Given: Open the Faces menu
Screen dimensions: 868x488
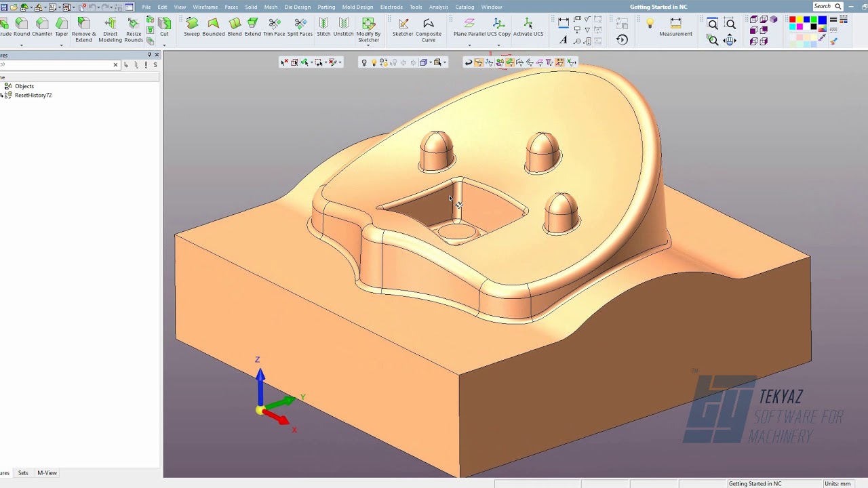Looking at the screenshot, I should click(231, 7).
